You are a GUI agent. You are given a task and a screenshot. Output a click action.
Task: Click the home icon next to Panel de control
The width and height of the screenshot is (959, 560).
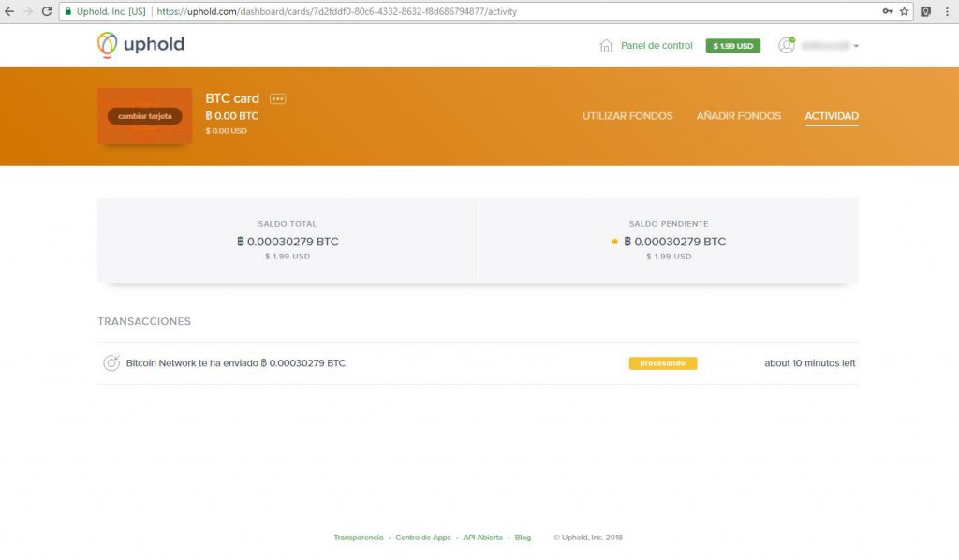tap(606, 46)
